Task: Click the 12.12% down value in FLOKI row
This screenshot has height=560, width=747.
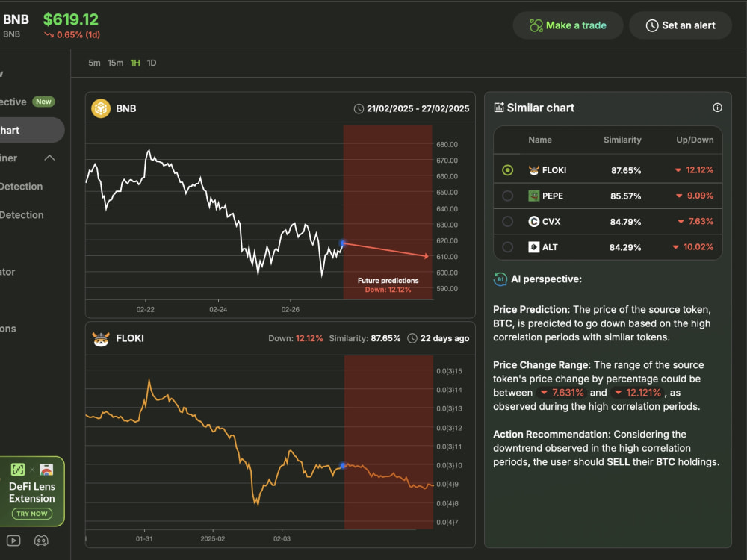Action: pyautogui.click(x=694, y=170)
